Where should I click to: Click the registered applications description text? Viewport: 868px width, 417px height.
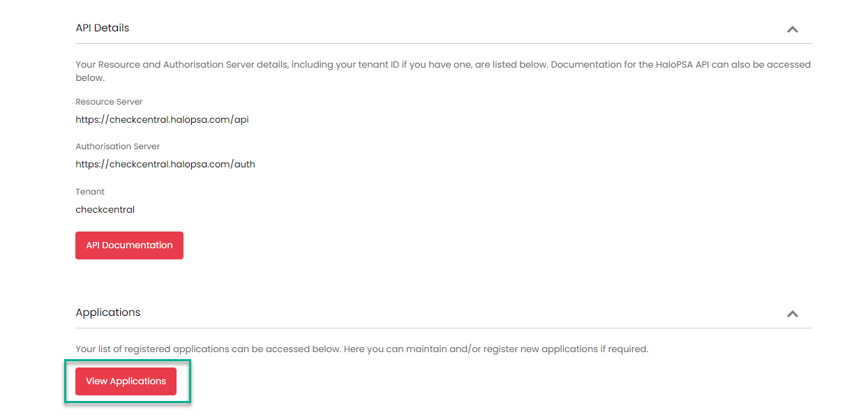pyautogui.click(x=361, y=349)
